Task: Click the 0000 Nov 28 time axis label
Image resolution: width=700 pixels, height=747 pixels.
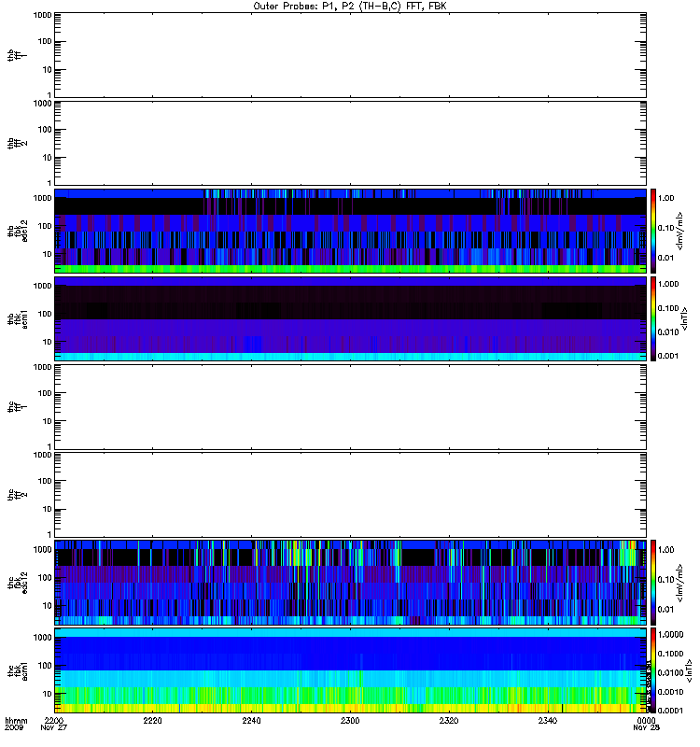Action: pyautogui.click(x=646, y=725)
